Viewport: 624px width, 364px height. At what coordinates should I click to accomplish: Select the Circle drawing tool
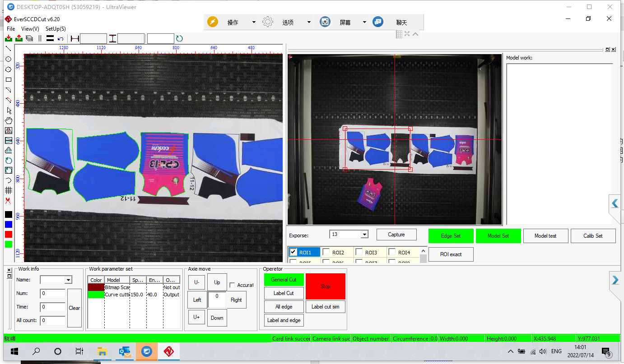8,59
